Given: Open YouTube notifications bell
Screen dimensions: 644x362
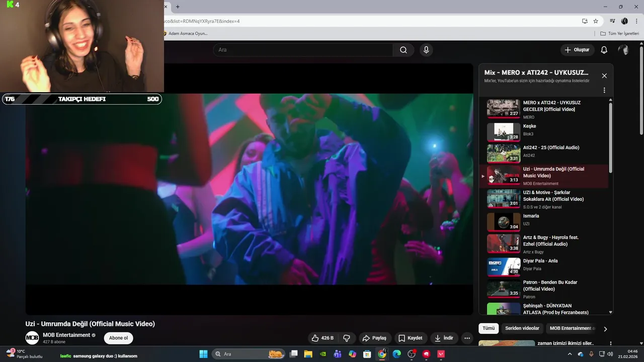Looking at the screenshot, I should coord(604,50).
